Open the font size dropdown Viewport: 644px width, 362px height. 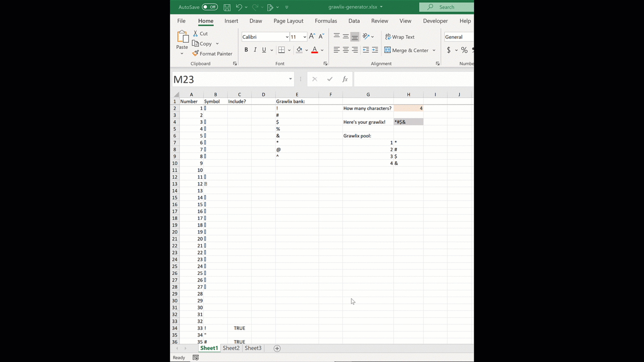coord(304,37)
